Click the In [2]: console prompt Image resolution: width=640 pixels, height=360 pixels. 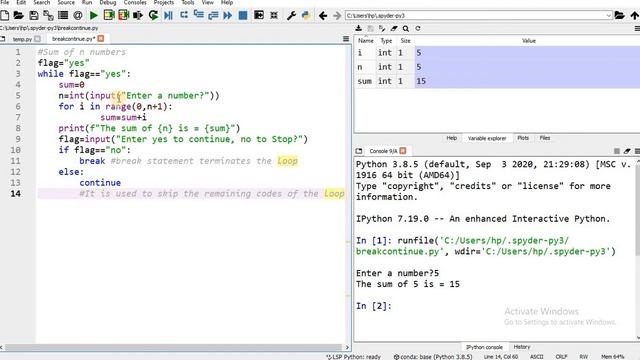(x=373, y=306)
